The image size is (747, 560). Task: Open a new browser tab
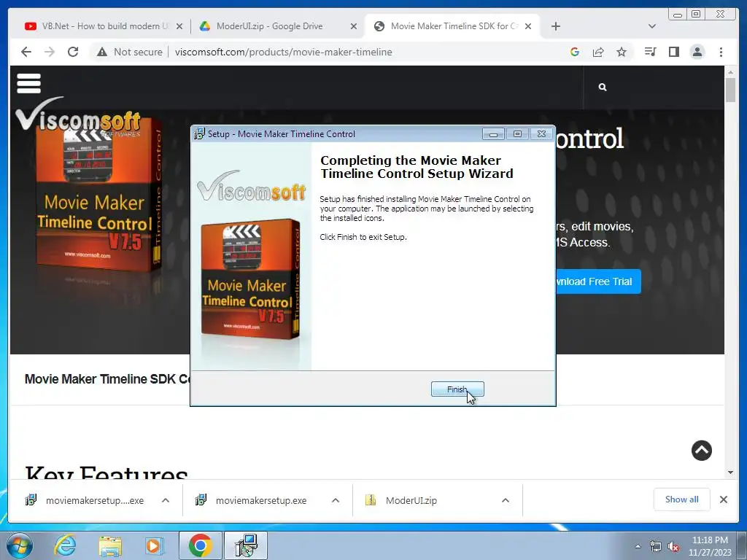click(555, 26)
